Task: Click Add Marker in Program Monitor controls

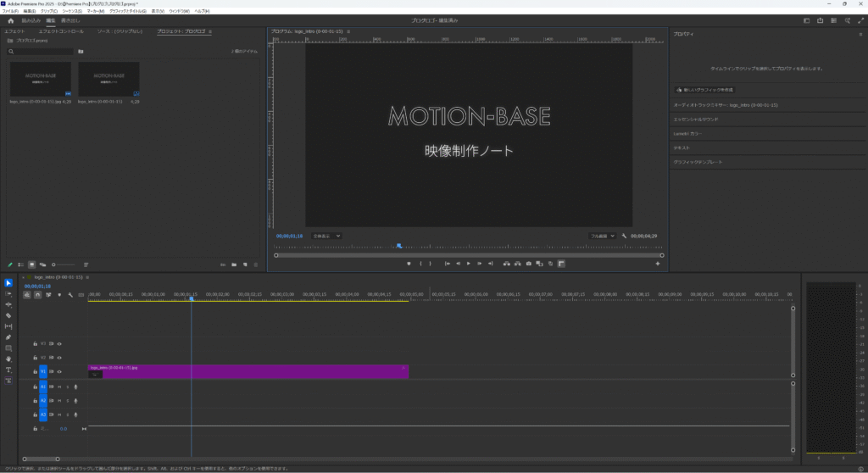Action: pyautogui.click(x=409, y=264)
